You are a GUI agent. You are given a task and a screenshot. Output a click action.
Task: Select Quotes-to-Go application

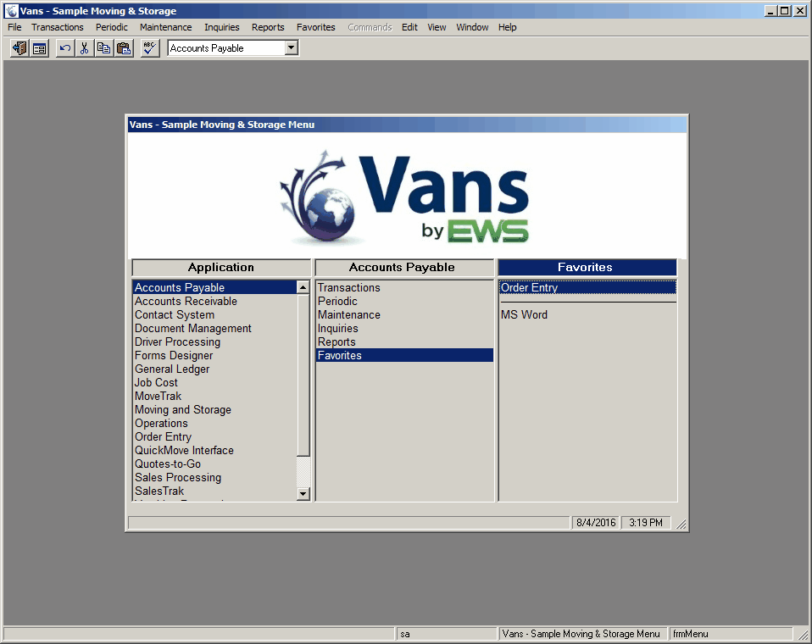tap(215, 464)
